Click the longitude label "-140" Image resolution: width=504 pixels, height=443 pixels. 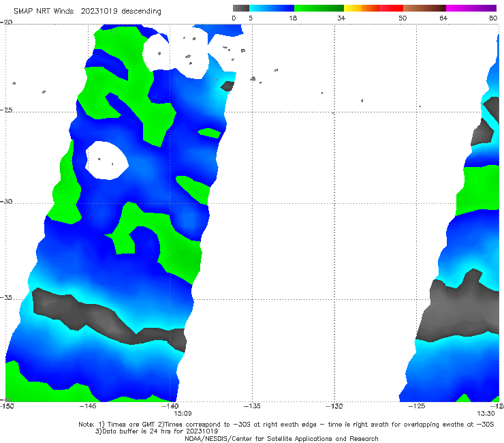[170, 406]
